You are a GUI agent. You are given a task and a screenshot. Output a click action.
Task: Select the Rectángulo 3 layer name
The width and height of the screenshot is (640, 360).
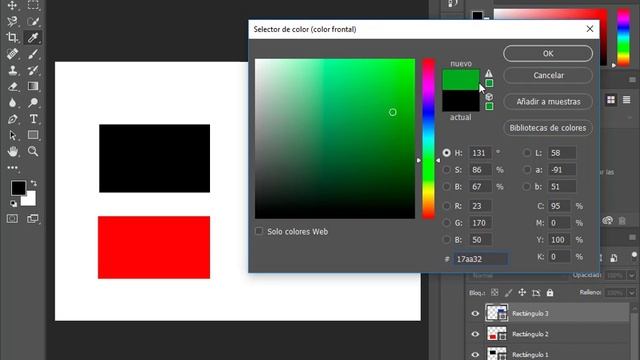point(530,313)
